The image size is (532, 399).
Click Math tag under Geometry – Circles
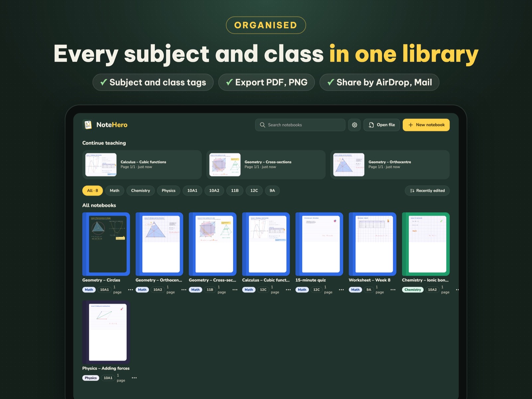89,290
